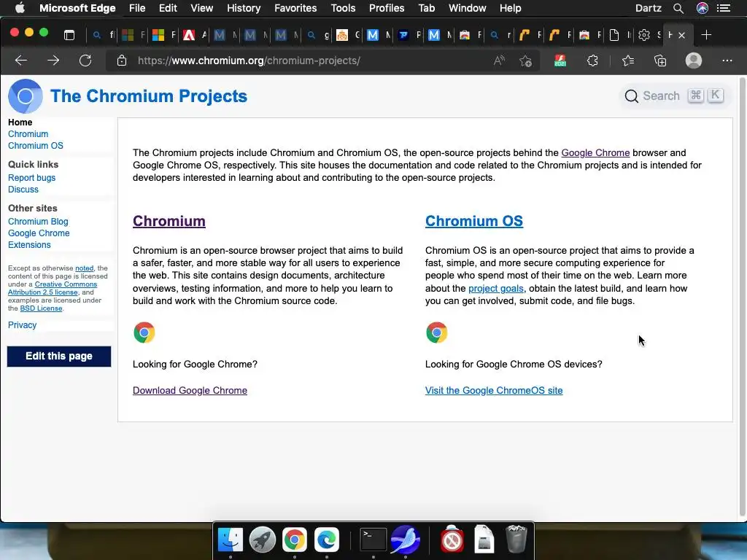The width and height of the screenshot is (747, 560).
Task: Open Google Chrome link in intro paragraph
Action: coord(595,153)
